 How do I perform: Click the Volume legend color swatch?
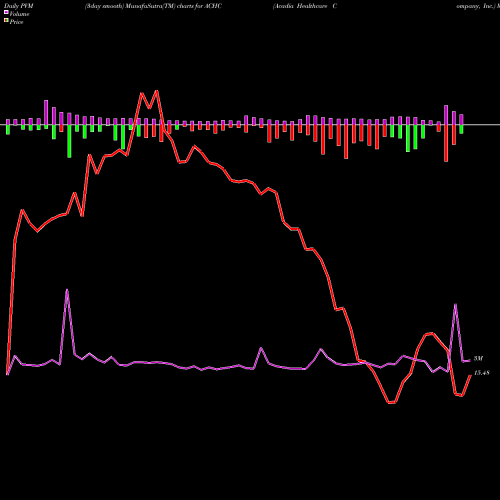[6, 12]
